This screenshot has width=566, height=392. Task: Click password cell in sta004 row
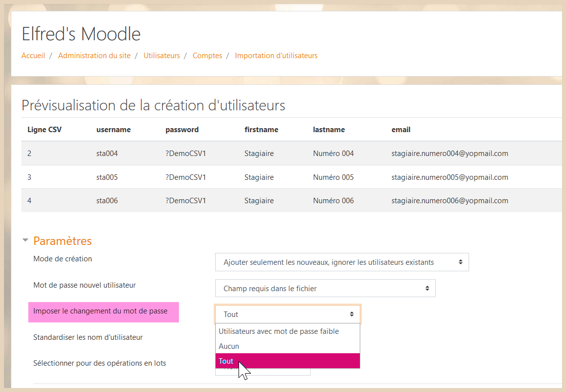point(185,154)
